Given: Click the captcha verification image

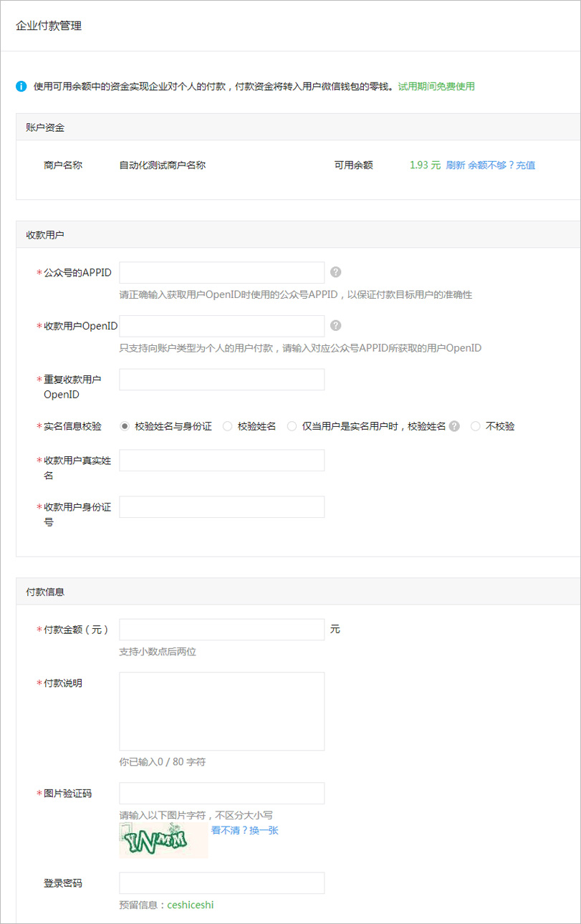Looking at the screenshot, I should click(x=163, y=840).
